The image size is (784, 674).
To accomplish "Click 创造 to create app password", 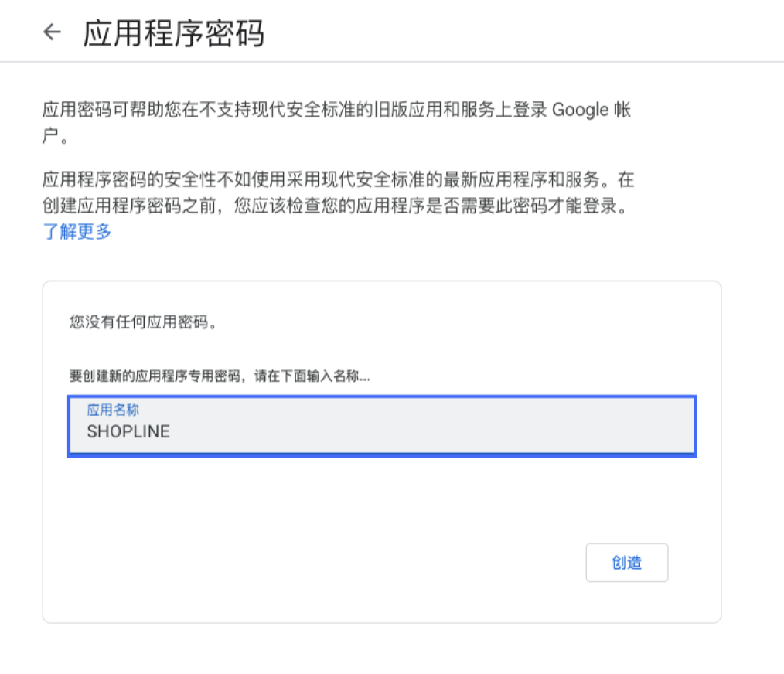I will click(x=627, y=563).
